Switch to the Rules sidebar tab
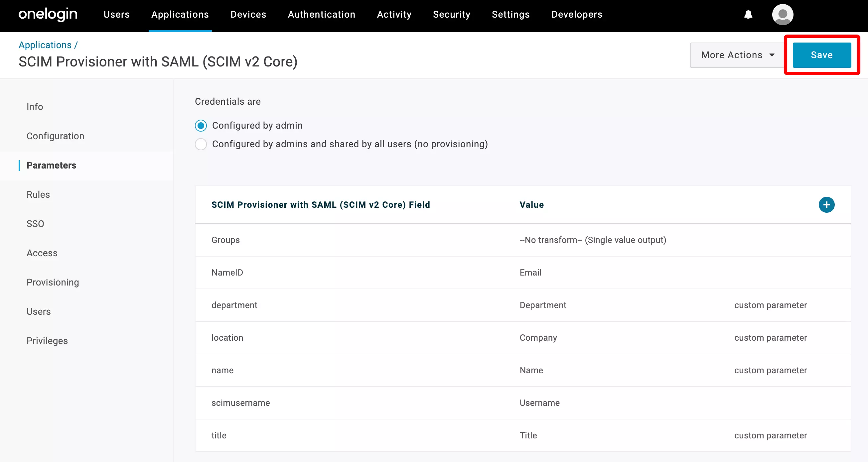Screen dimensions: 868x462 [38, 195]
